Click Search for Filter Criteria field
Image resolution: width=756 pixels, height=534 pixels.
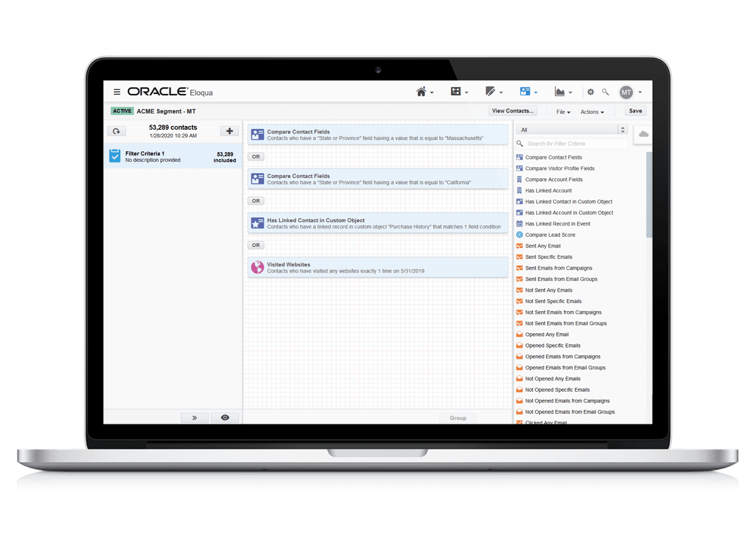tap(571, 144)
